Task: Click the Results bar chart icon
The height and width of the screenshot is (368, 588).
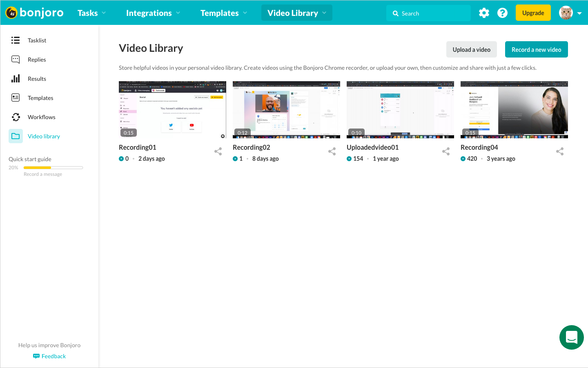Action: (16, 78)
